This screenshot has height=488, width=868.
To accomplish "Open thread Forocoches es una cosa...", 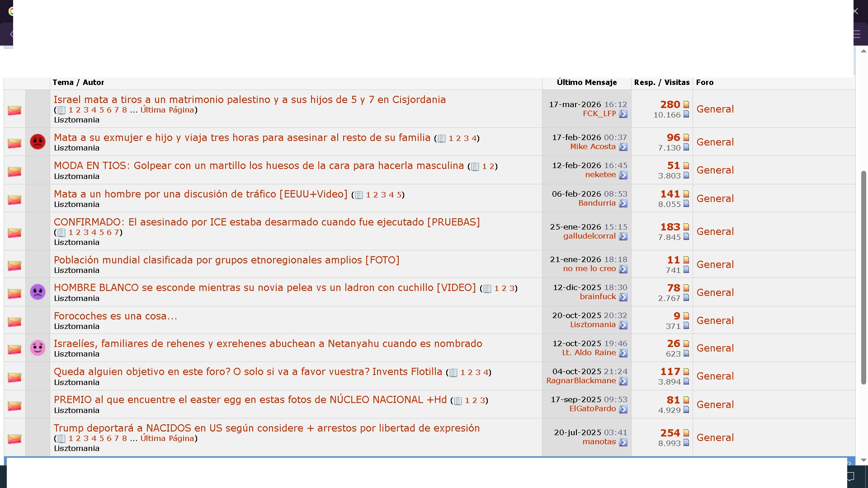I will [x=115, y=316].
